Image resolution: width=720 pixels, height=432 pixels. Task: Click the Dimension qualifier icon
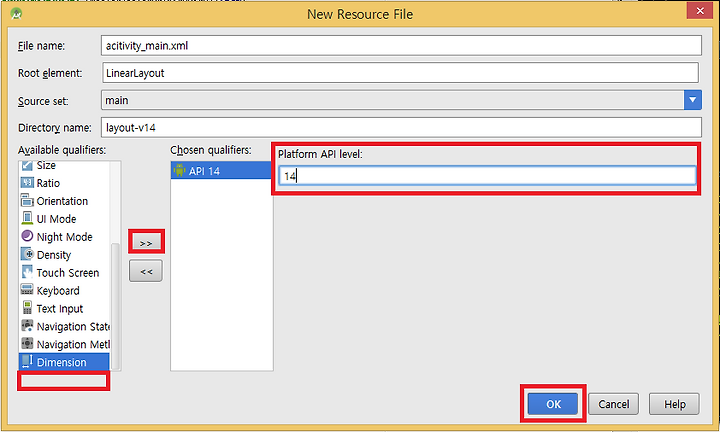27,362
